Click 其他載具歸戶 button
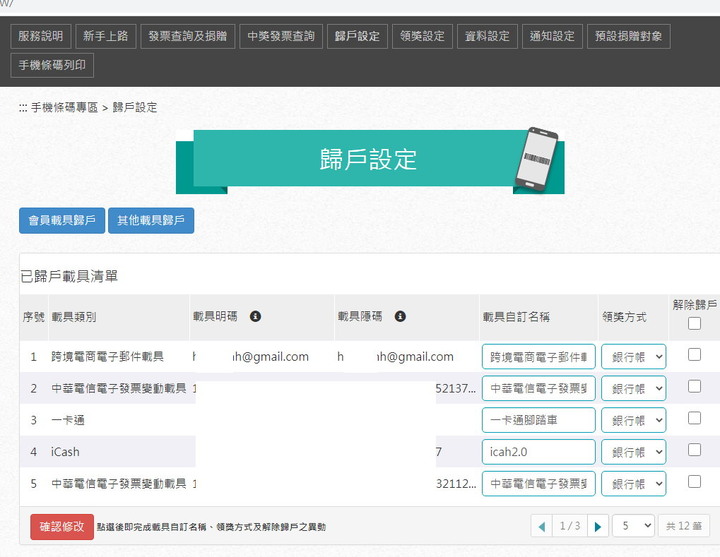This screenshot has width=720, height=557. click(151, 221)
